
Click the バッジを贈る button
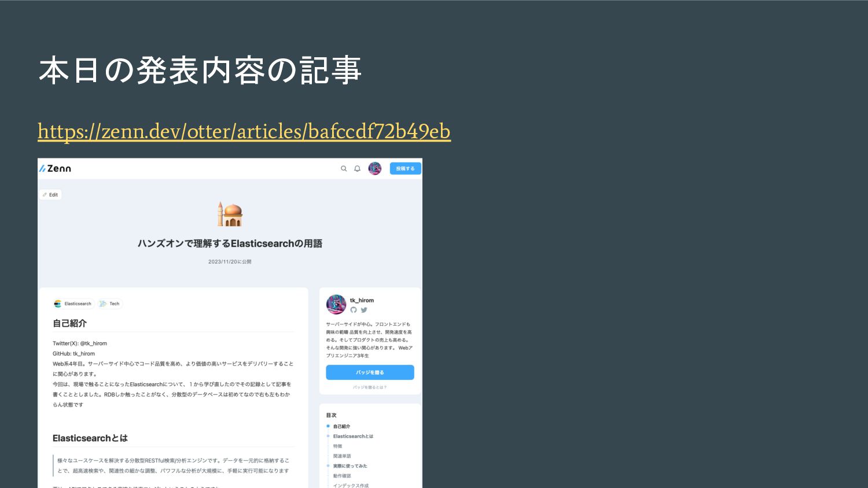370,372
